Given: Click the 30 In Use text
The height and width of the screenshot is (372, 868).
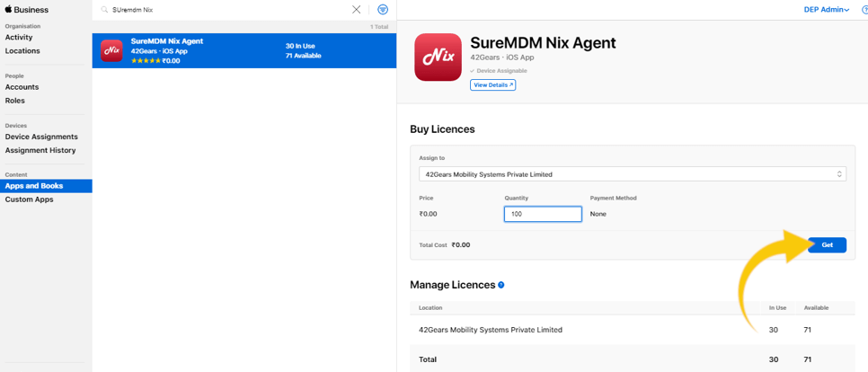Looking at the screenshot, I should (300, 46).
